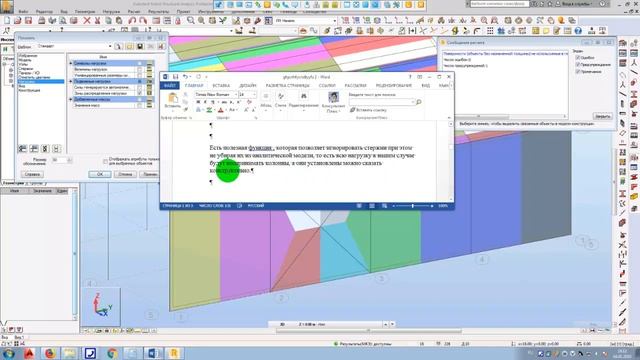The image size is (640, 360).
Task: Open Firefox from the Windows taskbar
Action: 50,353
